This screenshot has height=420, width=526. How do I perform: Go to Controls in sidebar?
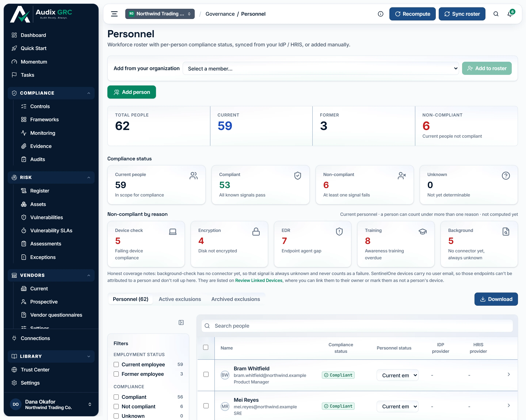[40, 106]
